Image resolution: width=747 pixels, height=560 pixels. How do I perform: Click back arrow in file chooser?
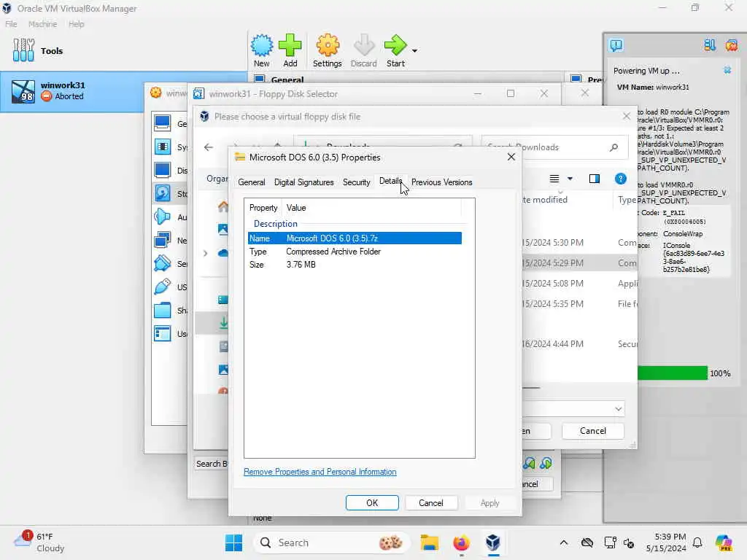pyautogui.click(x=208, y=147)
